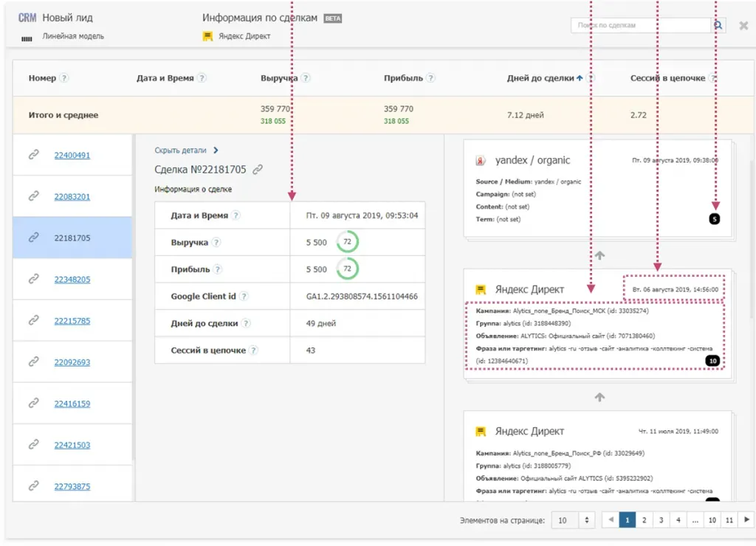Collapse details via Скрыть детали
Screen dimensions: 756x546
pos(186,151)
